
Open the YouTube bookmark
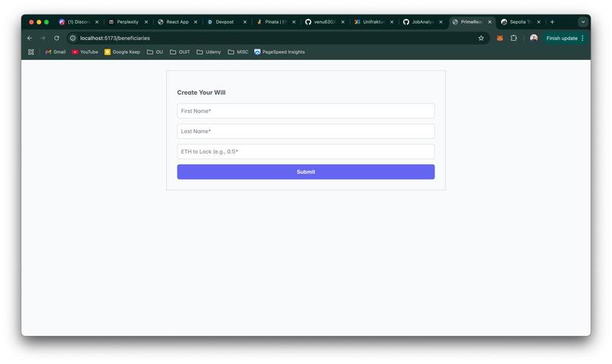(85, 52)
